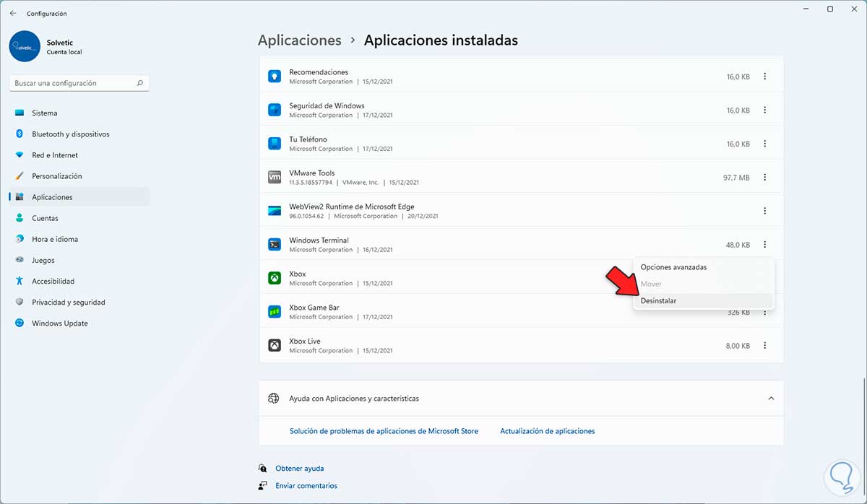
Task: Click the Windows Terminal size 48,0 KB
Action: 738,245
